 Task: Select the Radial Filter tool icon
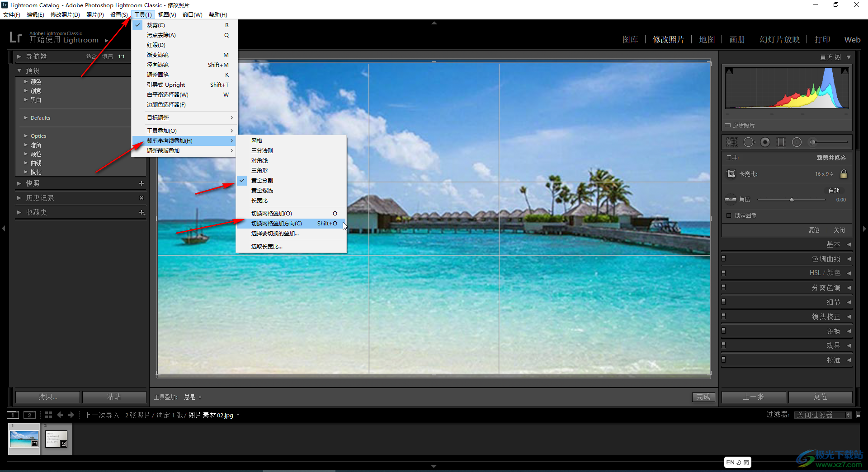(797, 142)
